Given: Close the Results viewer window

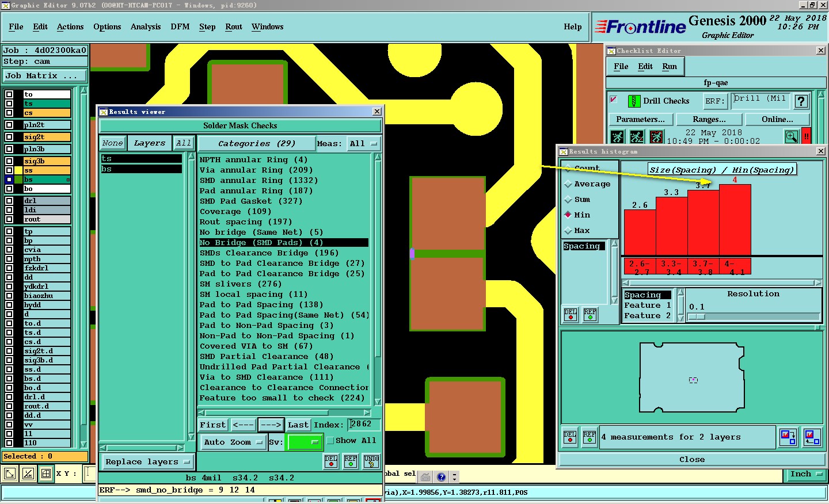Looking at the screenshot, I should 377,112.
